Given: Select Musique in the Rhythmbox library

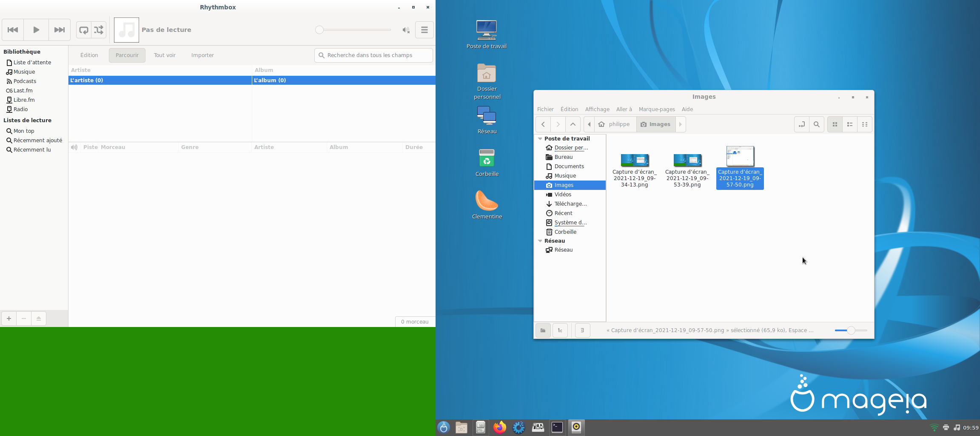Looking at the screenshot, I should (x=24, y=72).
